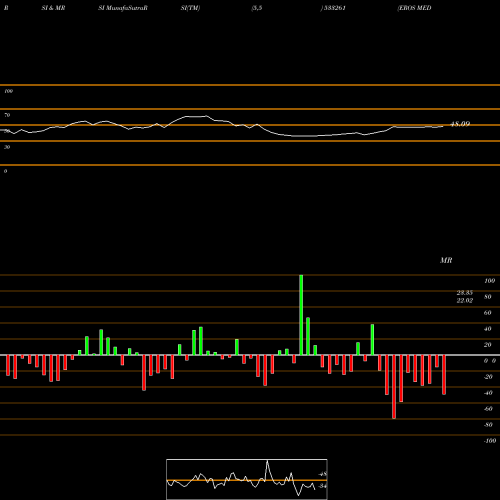Select the 28.35 value in MR panel
This screenshot has width=500, height=500.
pos(465,293)
